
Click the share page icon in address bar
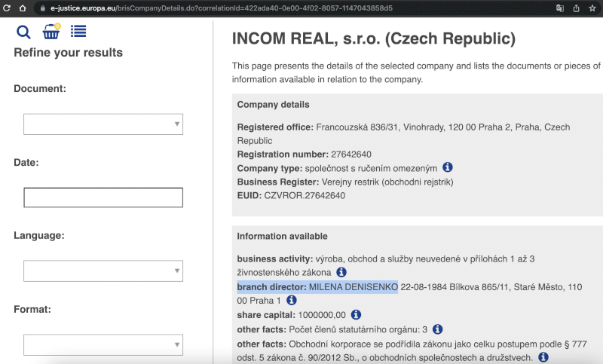(x=576, y=8)
